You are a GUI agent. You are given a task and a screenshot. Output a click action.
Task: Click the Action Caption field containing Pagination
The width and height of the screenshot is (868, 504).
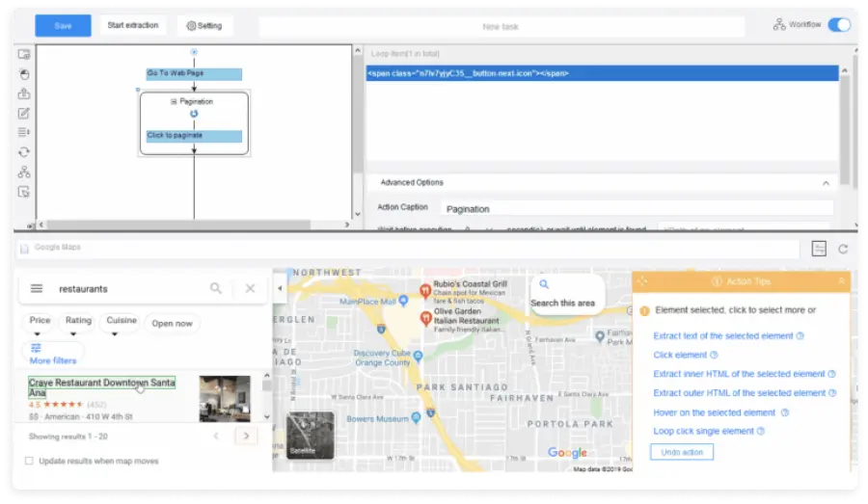(x=637, y=209)
